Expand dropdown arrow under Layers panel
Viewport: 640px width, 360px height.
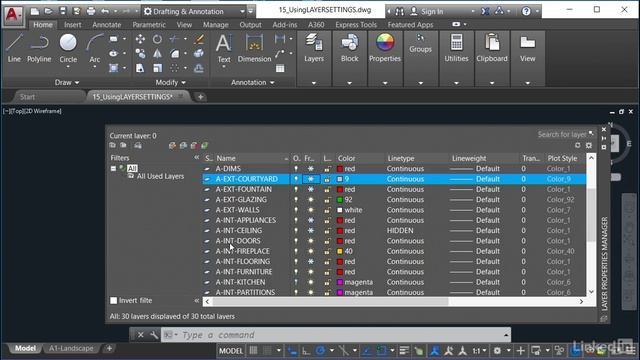tap(314, 83)
